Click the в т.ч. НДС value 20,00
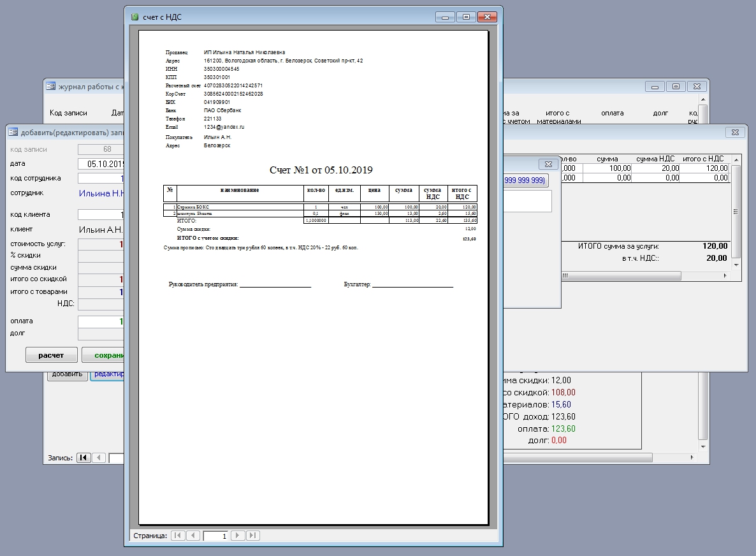Screen dimensions: 756x556 coord(716,258)
